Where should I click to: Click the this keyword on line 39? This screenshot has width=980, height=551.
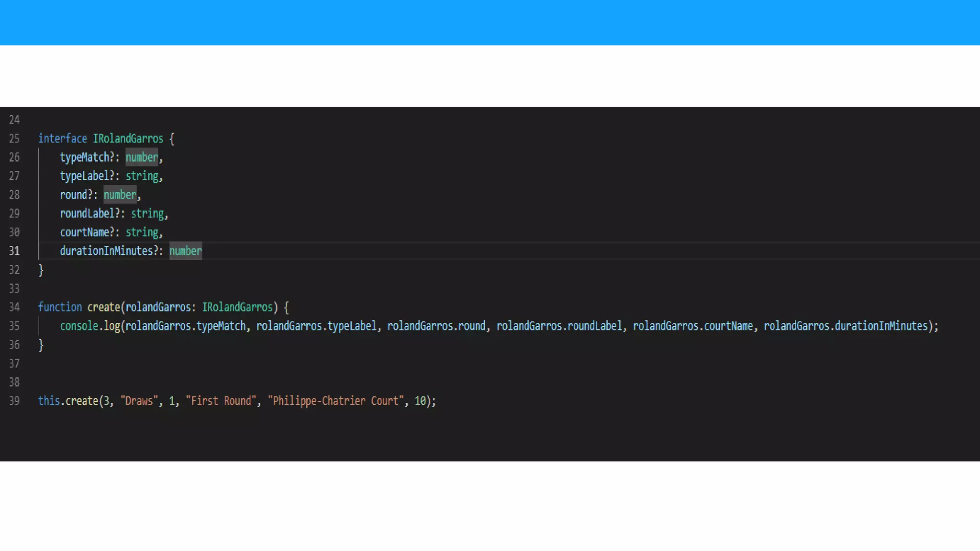[x=49, y=401]
